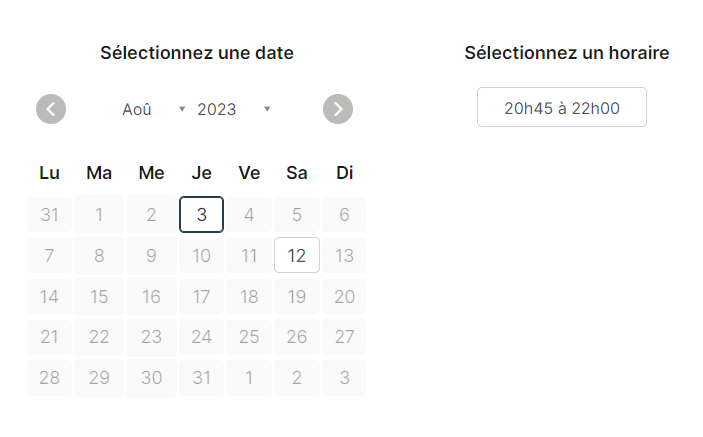Image resolution: width=703 pixels, height=437 pixels.
Task: Open the 2023 year dropdown
Action: pyautogui.click(x=234, y=109)
